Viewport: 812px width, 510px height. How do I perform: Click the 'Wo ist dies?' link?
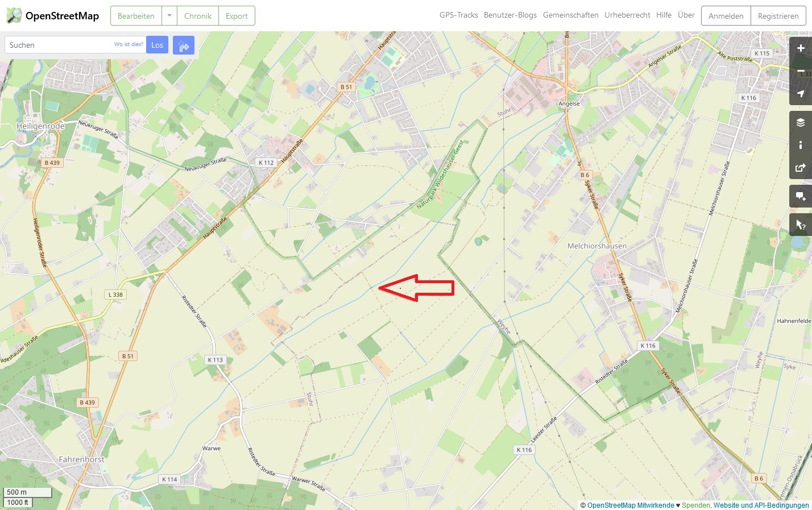tap(129, 44)
